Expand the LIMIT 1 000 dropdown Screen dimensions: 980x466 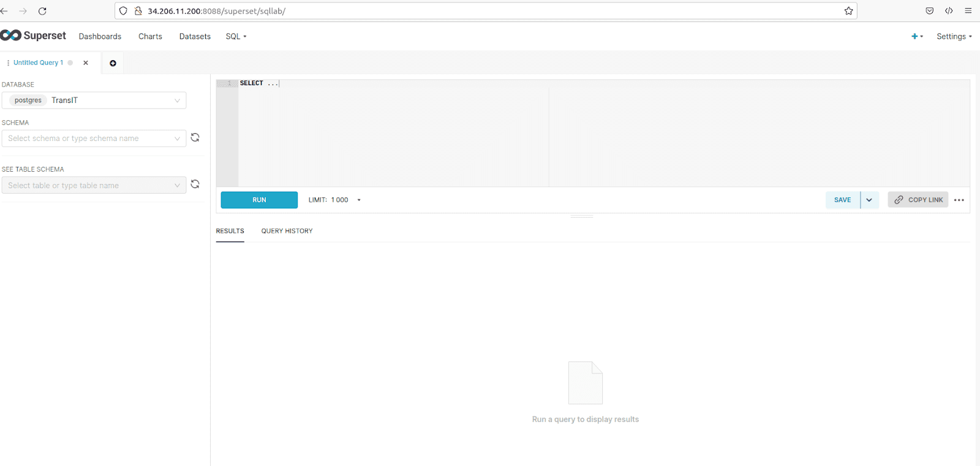click(x=334, y=200)
